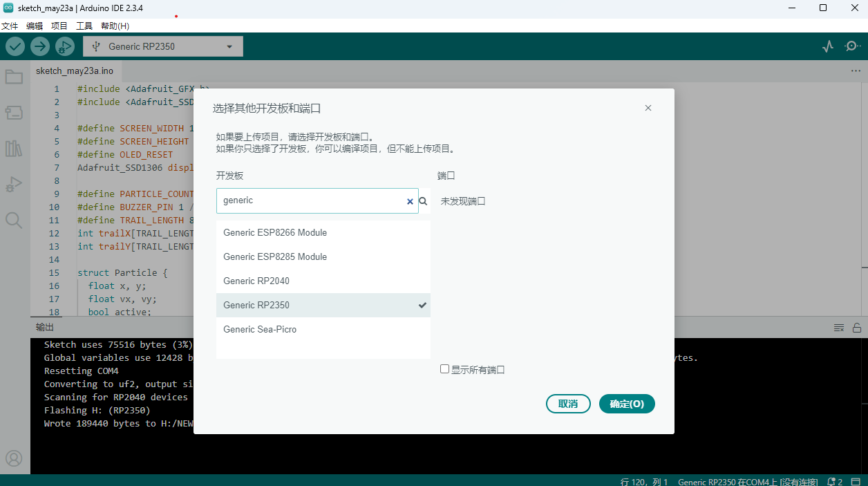Open the 编辑 menu
Viewport: 868px width, 486px height.
[35, 26]
